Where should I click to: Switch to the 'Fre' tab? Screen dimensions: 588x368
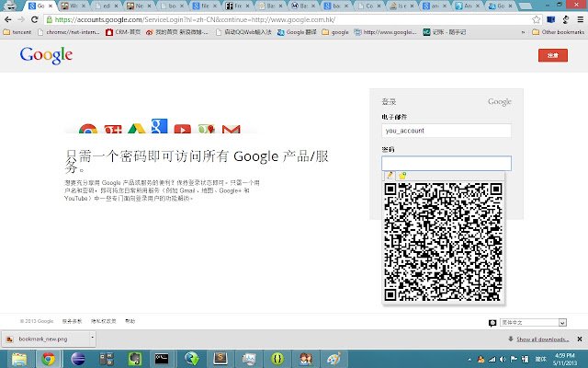(236, 6)
